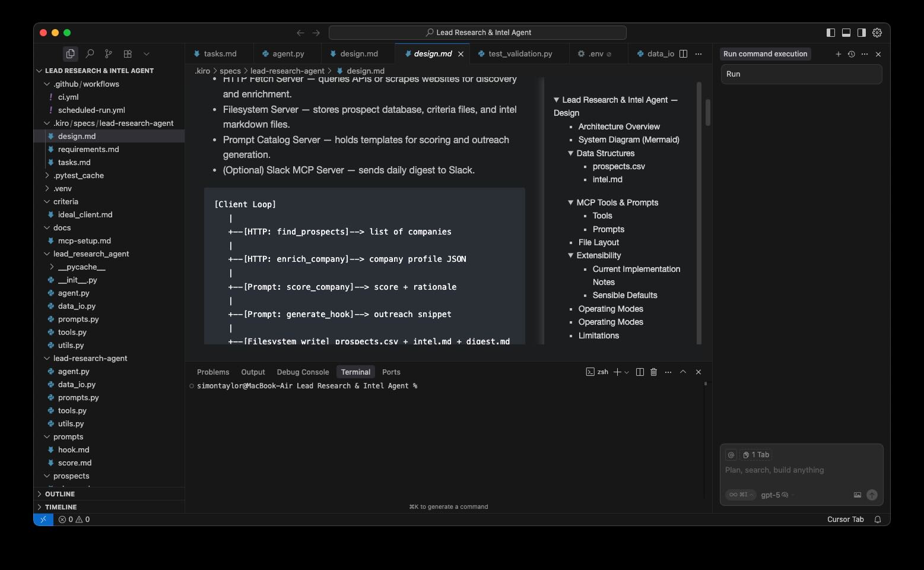Switch to the Ports panel tab
The image size is (924, 570).
(x=391, y=372)
